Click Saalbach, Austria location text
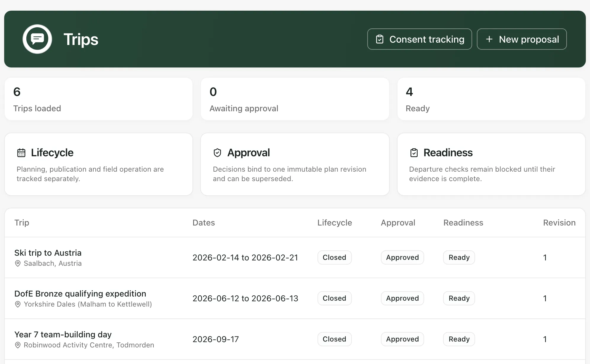Viewport: 590px width, 364px height. [x=53, y=263]
